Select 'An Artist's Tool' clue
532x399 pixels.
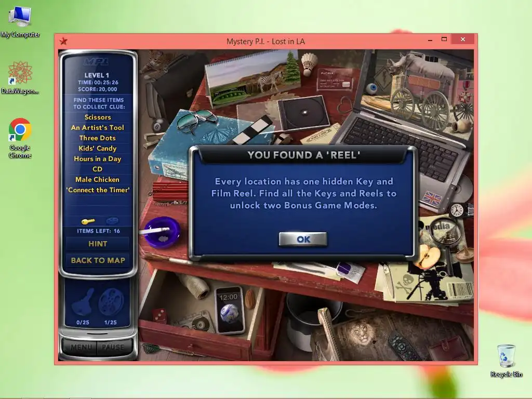tap(98, 128)
